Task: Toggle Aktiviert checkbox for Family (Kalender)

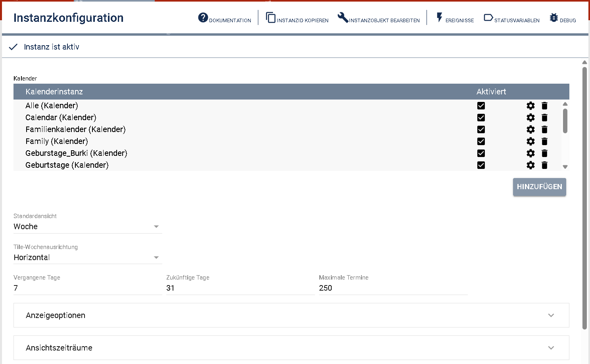Action: click(x=481, y=142)
